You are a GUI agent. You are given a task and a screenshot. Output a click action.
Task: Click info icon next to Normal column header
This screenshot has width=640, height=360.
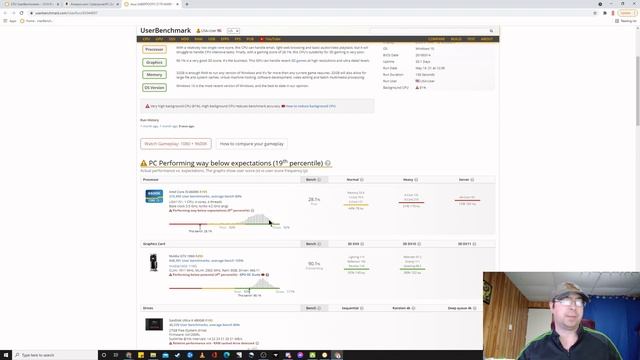click(362, 180)
